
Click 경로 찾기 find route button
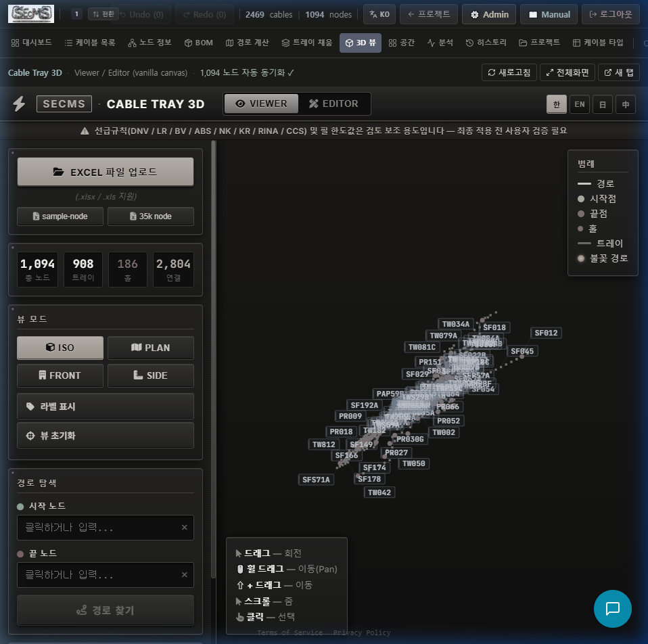(106, 610)
